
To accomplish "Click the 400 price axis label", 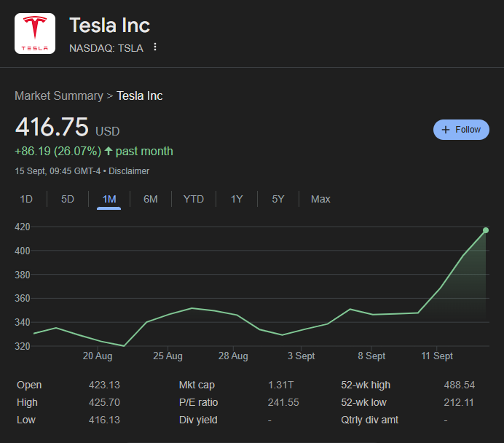I will pyautogui.click(x=22, y=251).
